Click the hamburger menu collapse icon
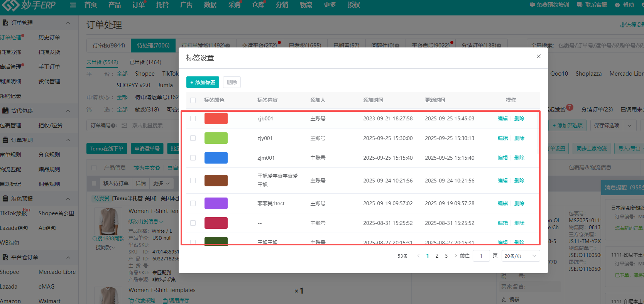 point(73,5)
